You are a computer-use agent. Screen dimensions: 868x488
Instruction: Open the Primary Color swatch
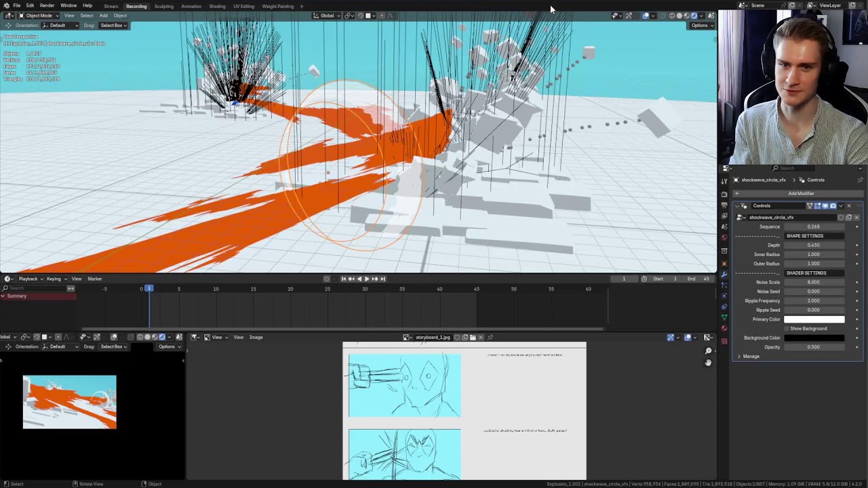814,319
